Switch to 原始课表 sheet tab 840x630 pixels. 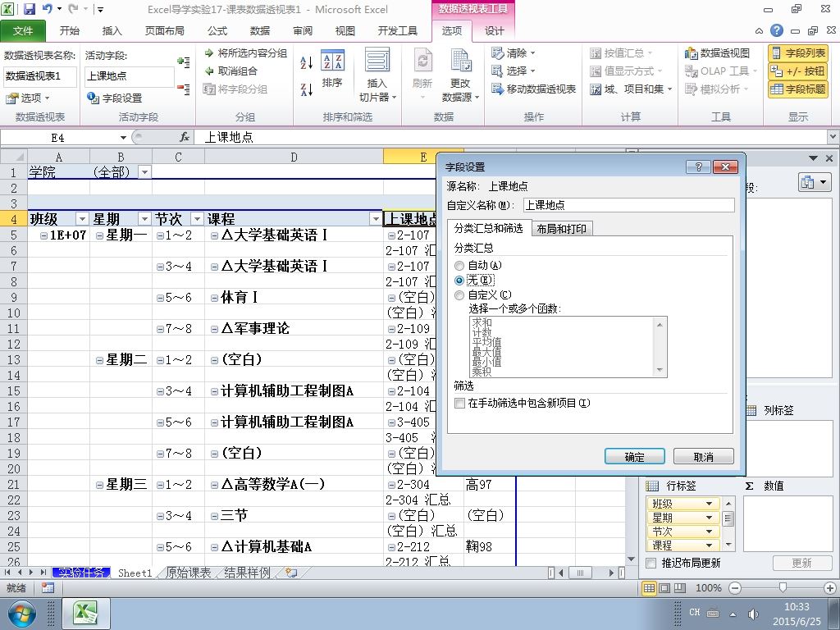coord(188,573)
